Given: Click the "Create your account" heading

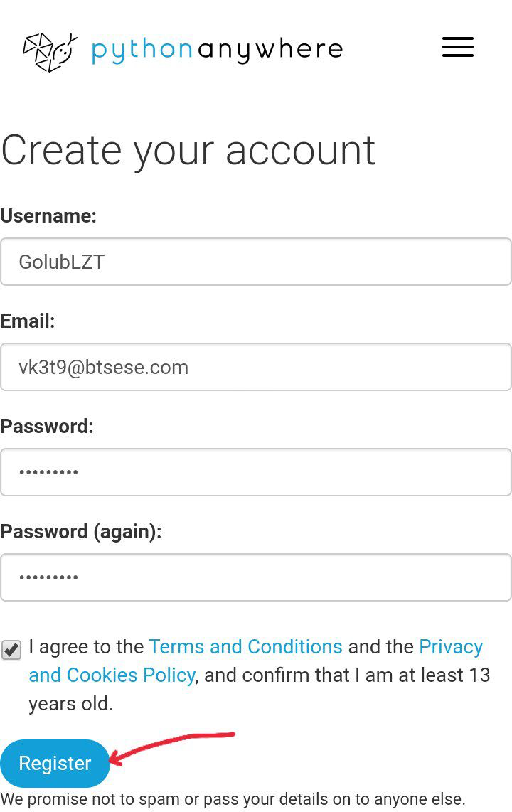Looking at the screenshot, I should click(188, 150).
